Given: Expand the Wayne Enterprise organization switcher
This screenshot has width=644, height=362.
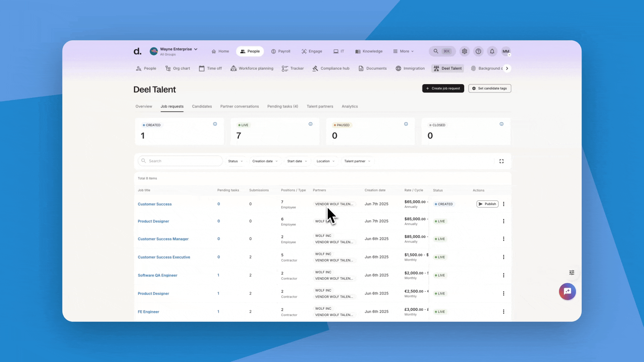Looking at the screenshot, I should pyautogui.click(x=174, y=51).
